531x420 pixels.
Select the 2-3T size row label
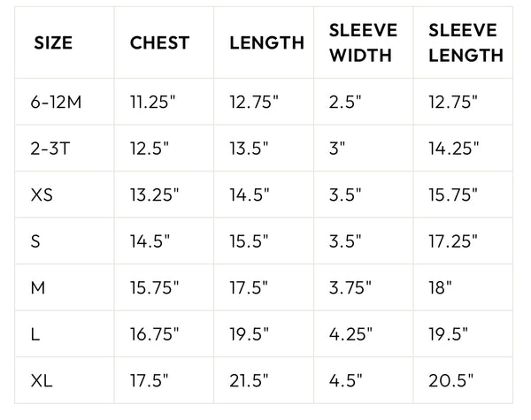pos(50,147)
